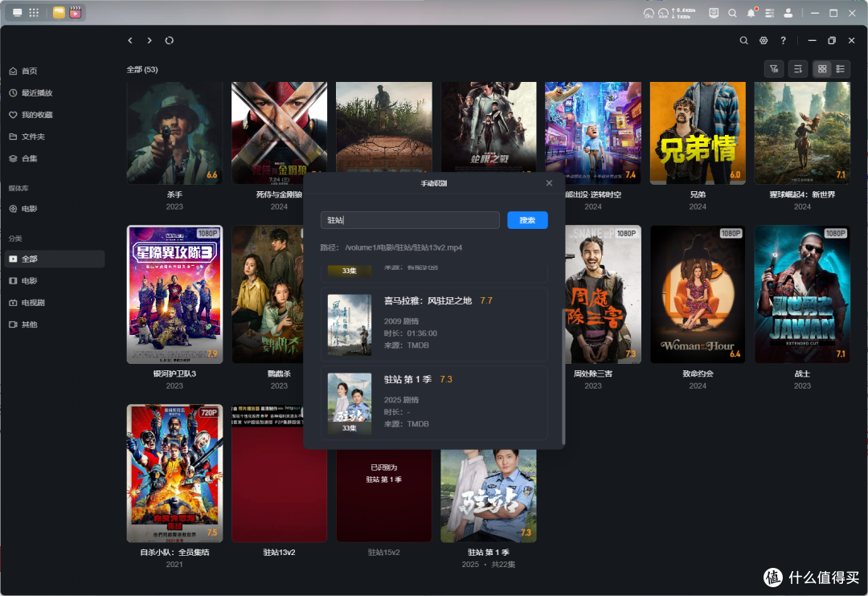Click the 喜马拉雅 result poster thumbnail
868x596 pixels.
(350, 325)
